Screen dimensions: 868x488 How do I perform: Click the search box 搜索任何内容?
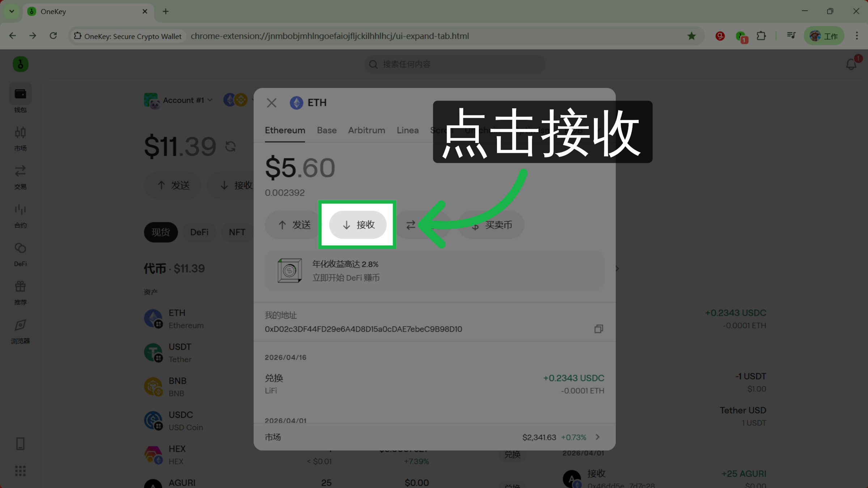(455, 64)
